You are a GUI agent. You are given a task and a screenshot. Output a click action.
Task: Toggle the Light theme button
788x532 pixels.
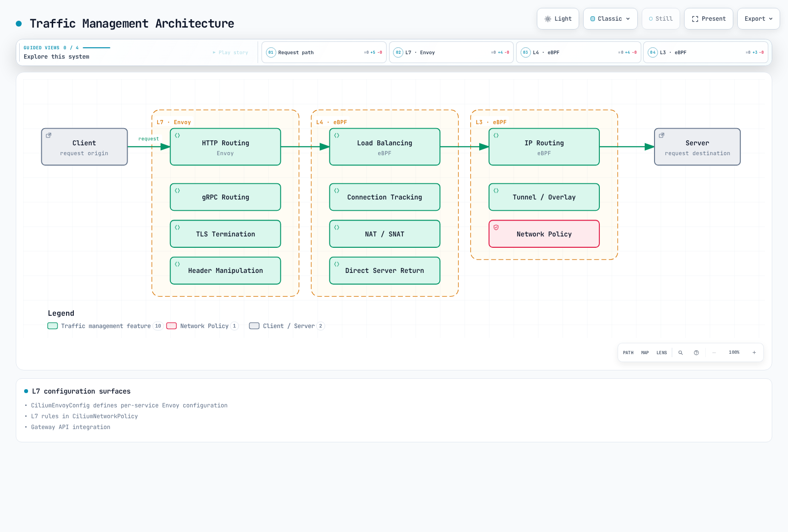[x=558, y=19]
